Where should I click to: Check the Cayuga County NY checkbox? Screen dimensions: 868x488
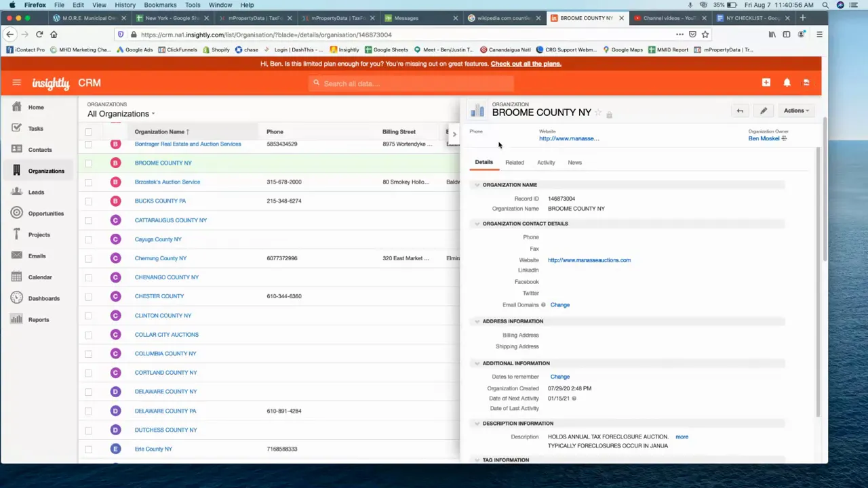click(x=88, y=239)
